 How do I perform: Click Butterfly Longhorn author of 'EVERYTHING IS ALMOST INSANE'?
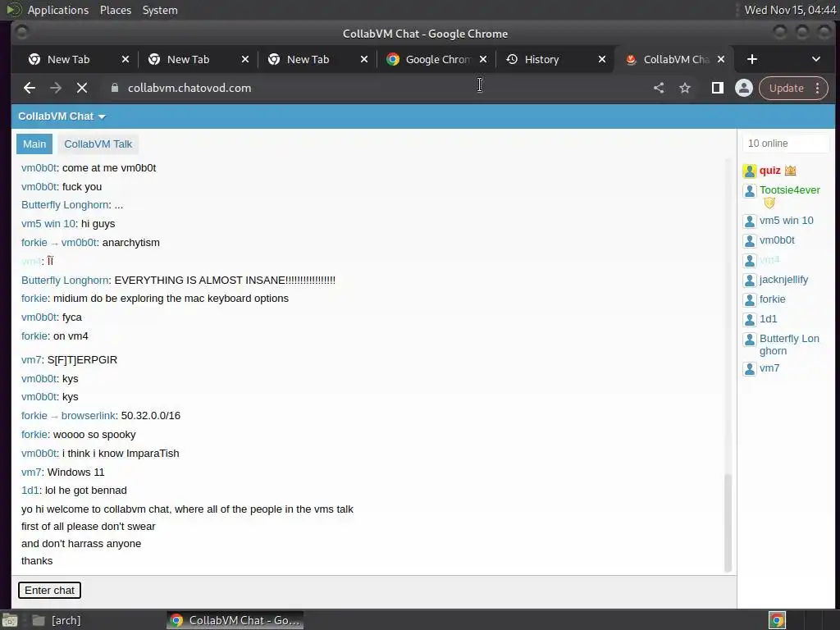[x=65, y=281]
